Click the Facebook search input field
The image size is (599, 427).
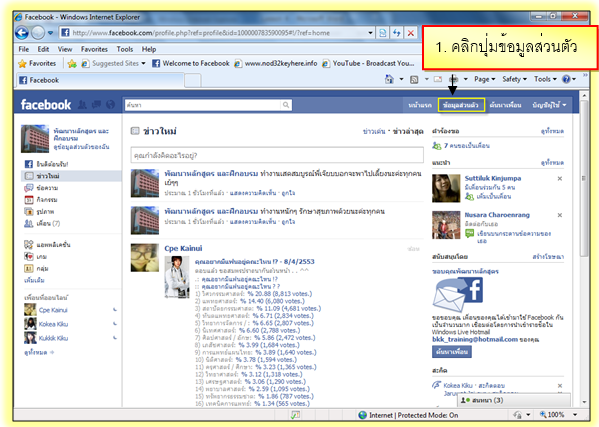(x=203, y=105)
